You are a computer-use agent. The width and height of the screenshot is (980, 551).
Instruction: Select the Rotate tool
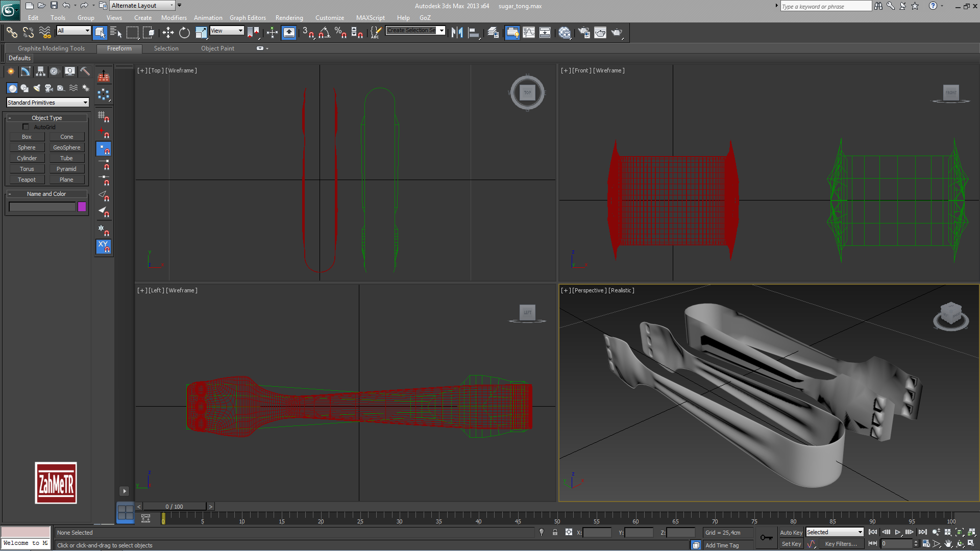click(184, 33)
